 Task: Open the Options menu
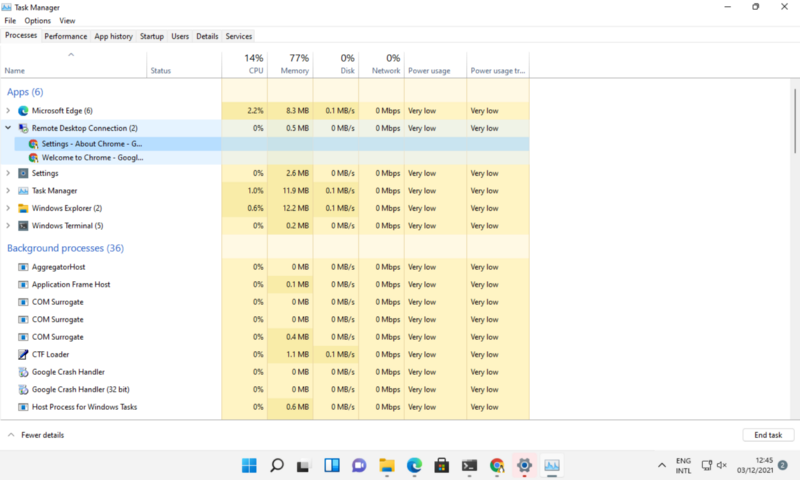tap(38, 21)
